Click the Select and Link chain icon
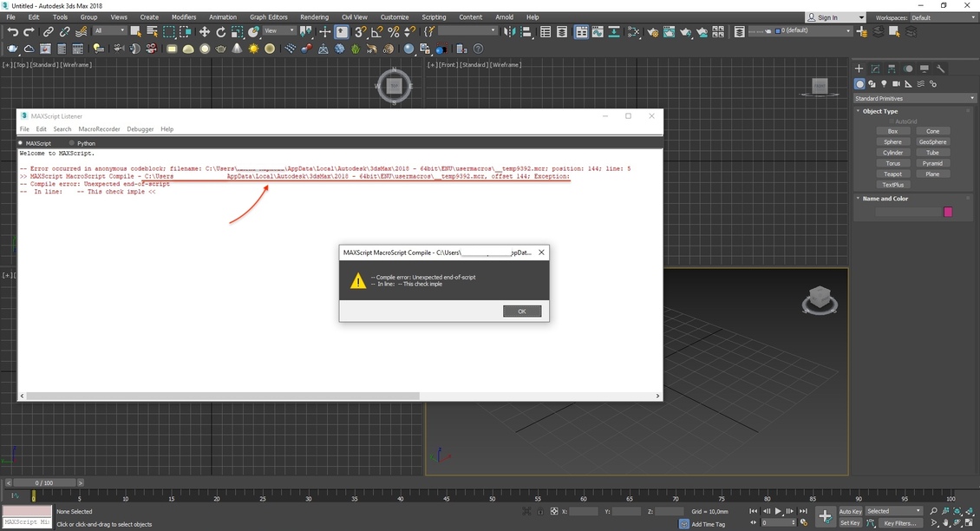Image resolution: width=980 pixels, height=531 pixels. click(48, 32)
